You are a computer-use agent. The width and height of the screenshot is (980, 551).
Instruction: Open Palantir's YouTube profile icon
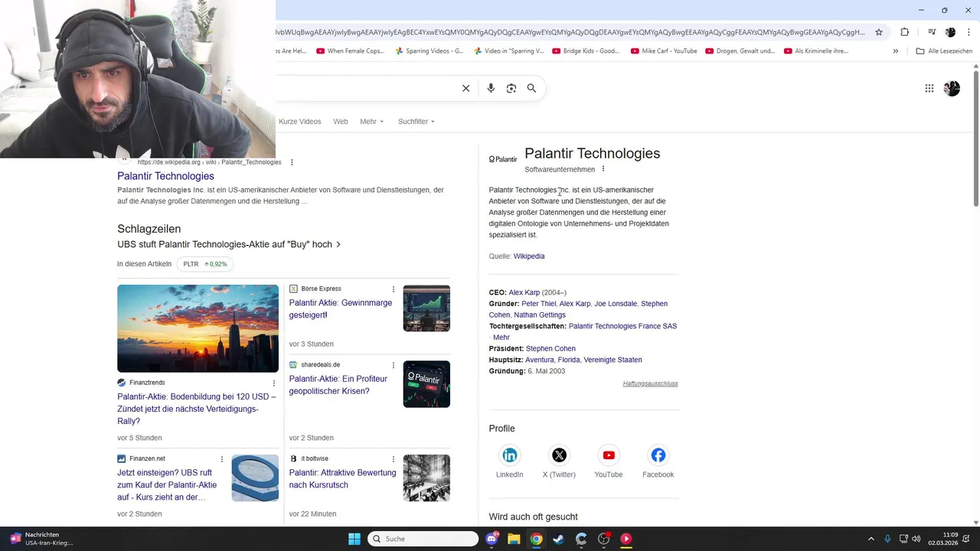click(x=609, y=455)
